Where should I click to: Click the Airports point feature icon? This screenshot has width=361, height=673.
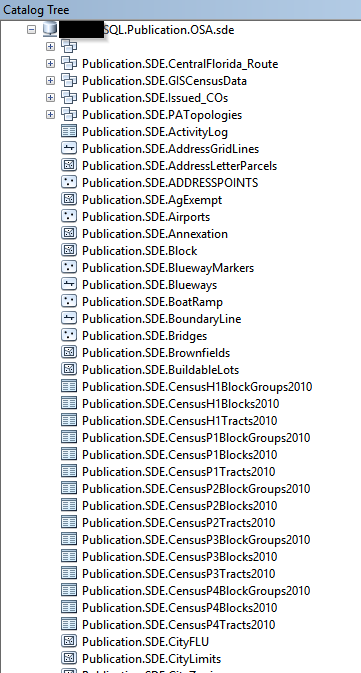(x=69, y=216)
